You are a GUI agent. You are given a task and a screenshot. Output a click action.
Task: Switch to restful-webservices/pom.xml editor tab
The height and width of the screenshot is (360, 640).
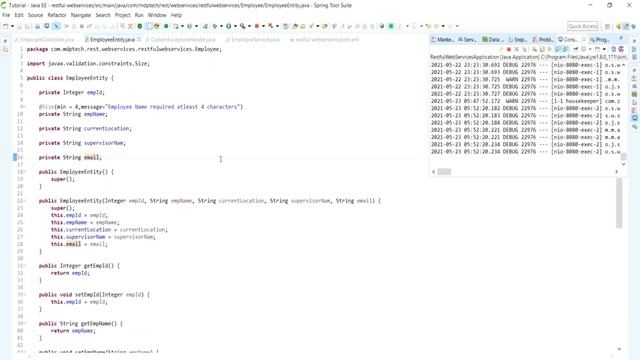pos(324,40)
